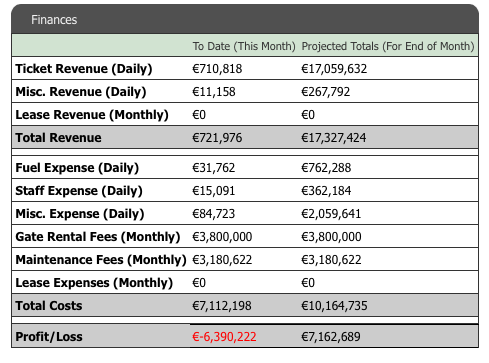Click the Staff Expense (Daily) label
489x363 pixels.
click(x=79, y=191)
